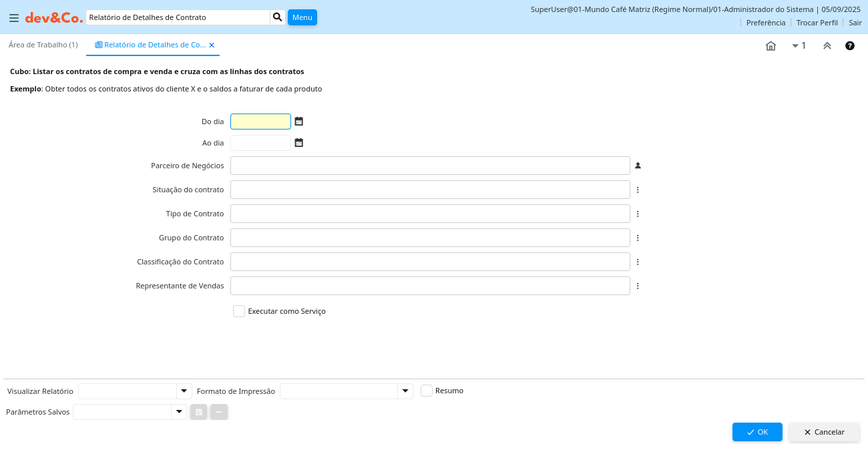Toggle the Resumo checkbox
This screenshot has width=868, height=450.
[x=427, y=391]
